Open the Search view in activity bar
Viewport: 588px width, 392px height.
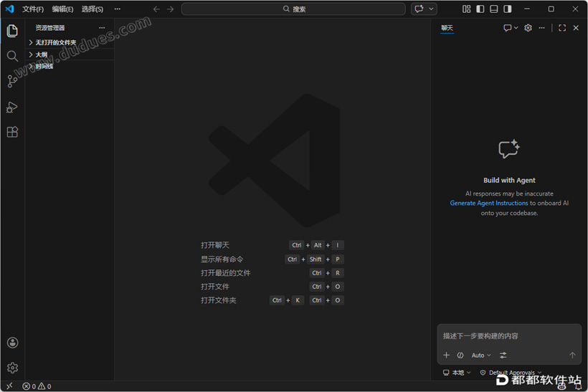12,56
